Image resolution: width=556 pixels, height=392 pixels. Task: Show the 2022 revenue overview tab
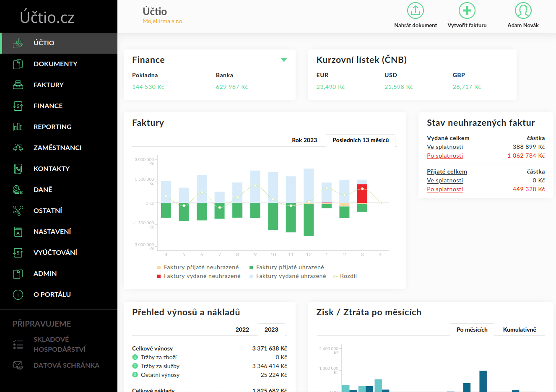point(242,330)
